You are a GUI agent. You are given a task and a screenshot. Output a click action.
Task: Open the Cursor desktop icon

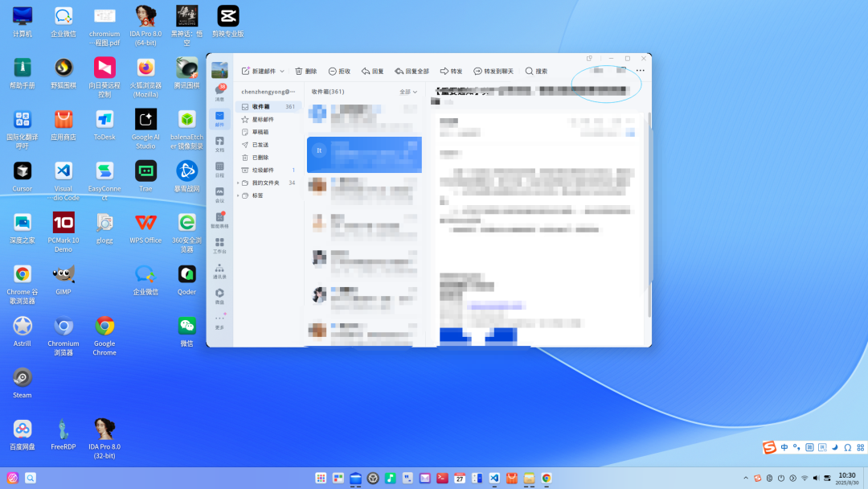click(23, 177)
